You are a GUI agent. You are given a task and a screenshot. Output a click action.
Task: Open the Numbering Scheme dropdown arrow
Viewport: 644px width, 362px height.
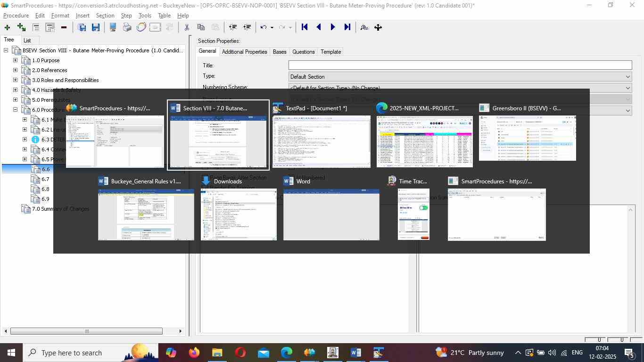pyautogui.click(x=627, y=88)
